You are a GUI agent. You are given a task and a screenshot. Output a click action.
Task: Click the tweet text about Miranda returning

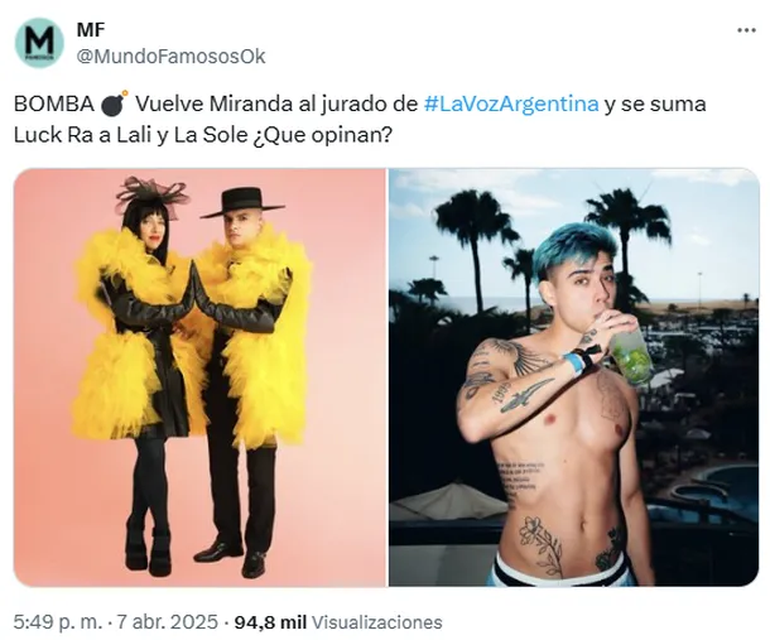(360, 119)
